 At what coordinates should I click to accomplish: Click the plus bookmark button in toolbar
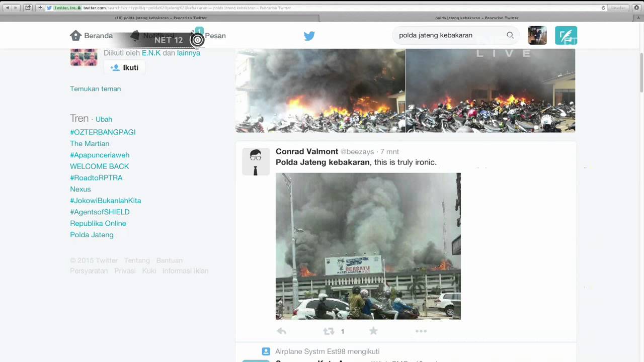40,8
